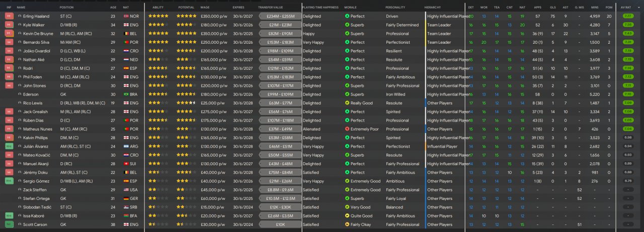Click Scott Carson's Fairly Okay morale icon
The image size is (644, 232).
(347, 224)
